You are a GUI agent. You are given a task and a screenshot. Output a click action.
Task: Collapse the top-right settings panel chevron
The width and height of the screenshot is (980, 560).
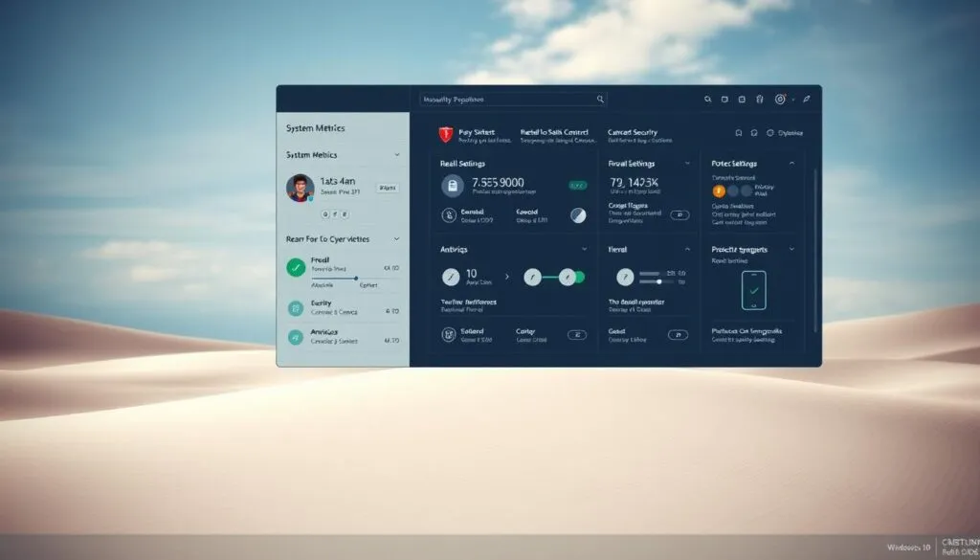pyautogui.click(x=791, y=164)
